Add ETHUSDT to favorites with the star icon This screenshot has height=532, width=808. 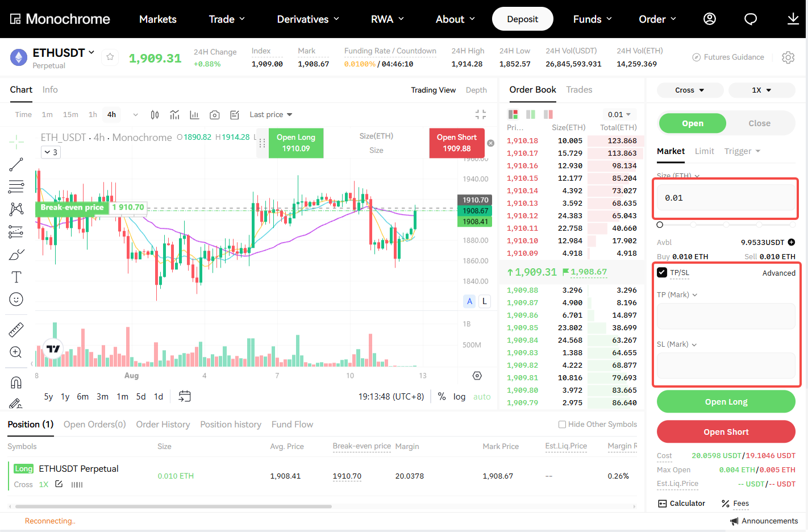110,57
